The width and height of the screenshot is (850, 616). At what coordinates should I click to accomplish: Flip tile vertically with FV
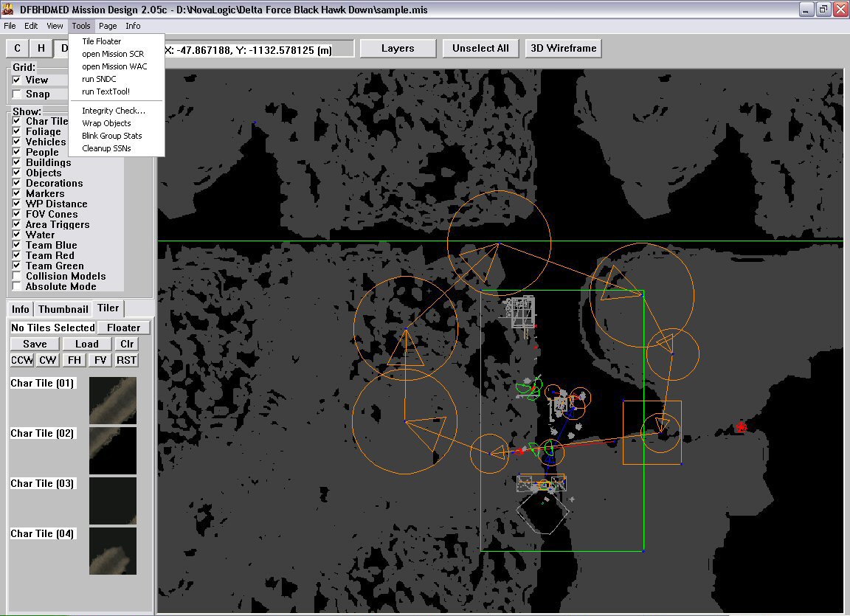tap(100, 360)
